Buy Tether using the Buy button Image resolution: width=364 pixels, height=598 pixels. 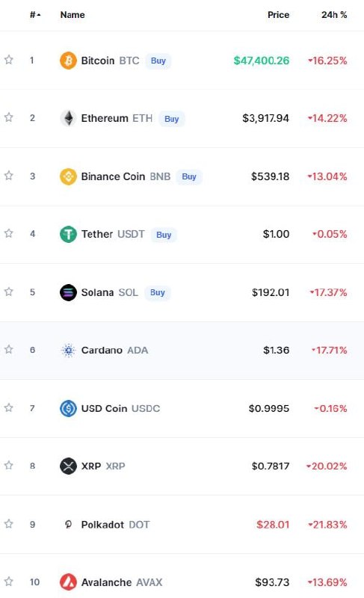[x=164, y=235]
